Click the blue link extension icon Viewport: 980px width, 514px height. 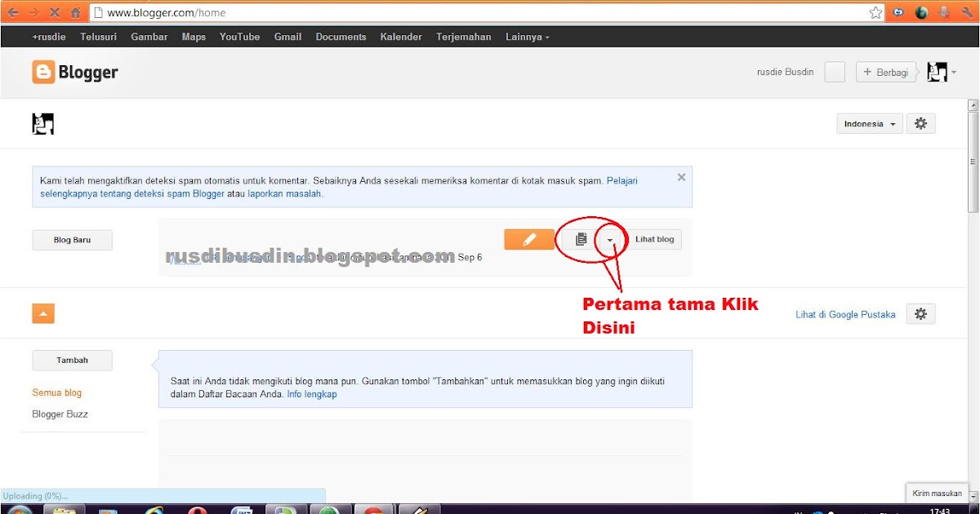click(899, 12)
